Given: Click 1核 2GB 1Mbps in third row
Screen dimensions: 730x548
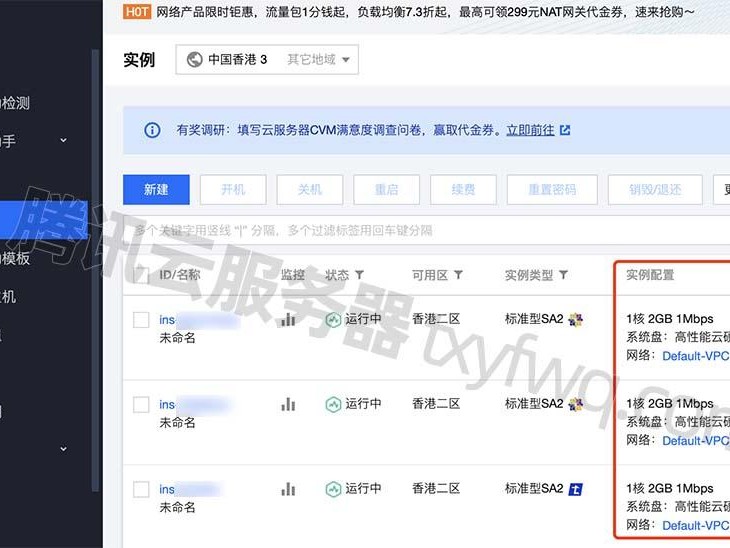Looking at the screenshot, I should coord(669,488).
